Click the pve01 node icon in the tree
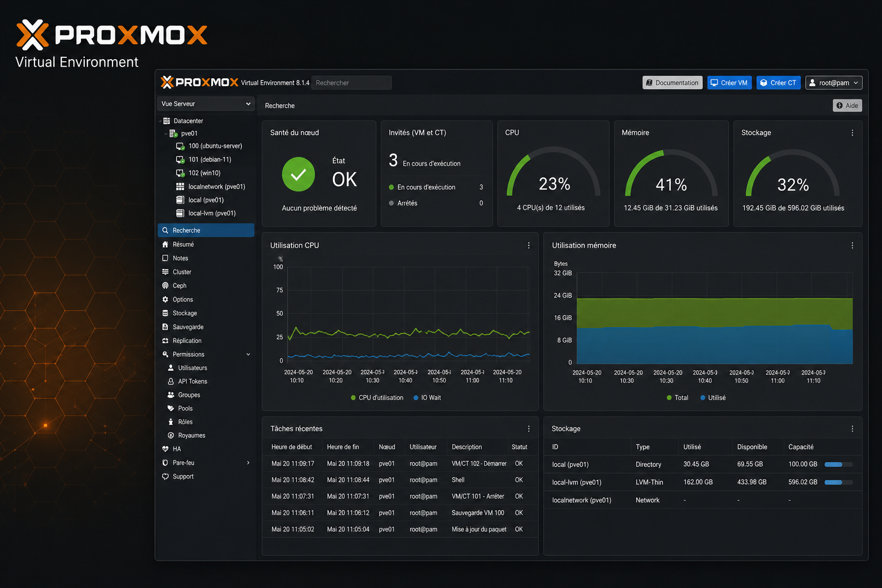 (x=173, y=133)
